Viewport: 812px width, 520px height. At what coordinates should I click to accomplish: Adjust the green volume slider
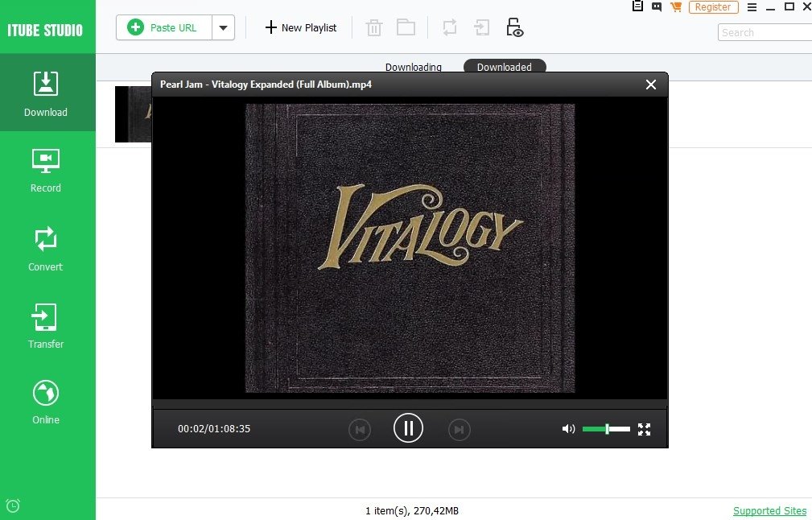606,429
